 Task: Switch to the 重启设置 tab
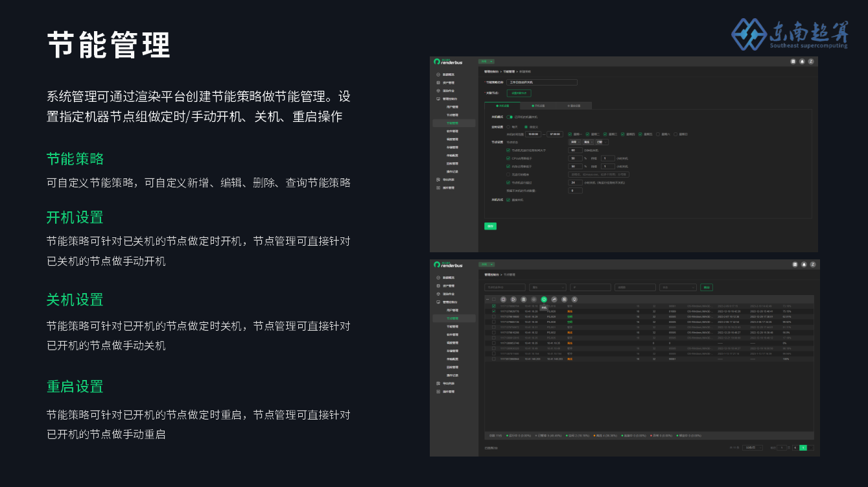574,106
